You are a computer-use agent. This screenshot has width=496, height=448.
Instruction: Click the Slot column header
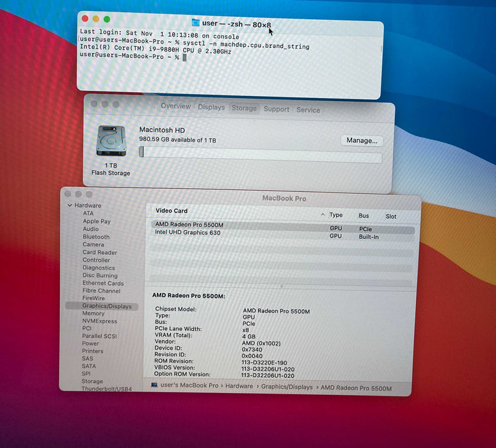click(391, 216)
